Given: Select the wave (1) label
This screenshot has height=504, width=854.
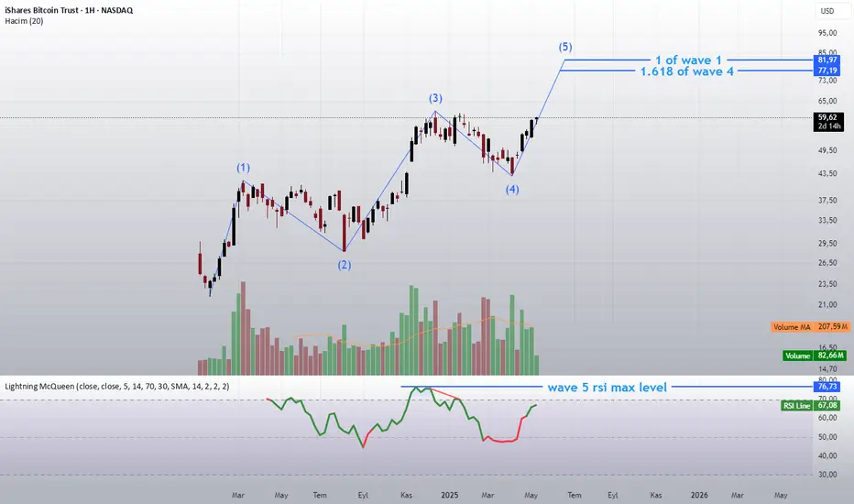Looking at the screenshot, I should (x=243, y=168).
